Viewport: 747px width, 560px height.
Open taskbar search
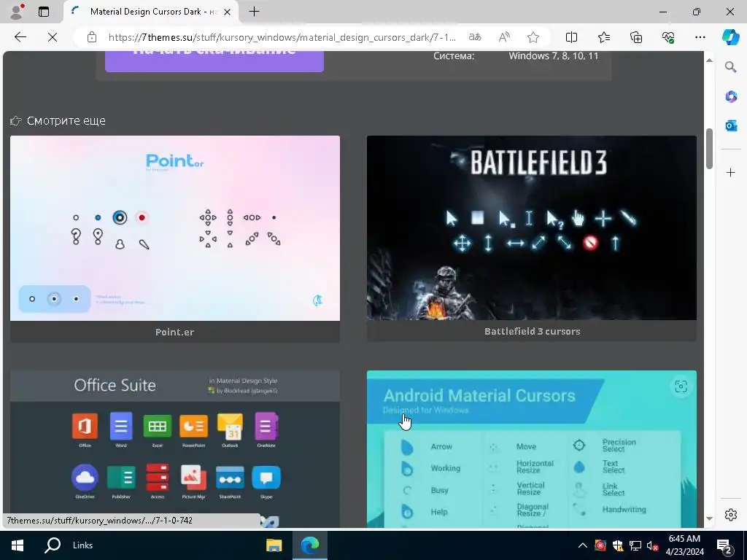pyautogui.click(x=53, y=545)
